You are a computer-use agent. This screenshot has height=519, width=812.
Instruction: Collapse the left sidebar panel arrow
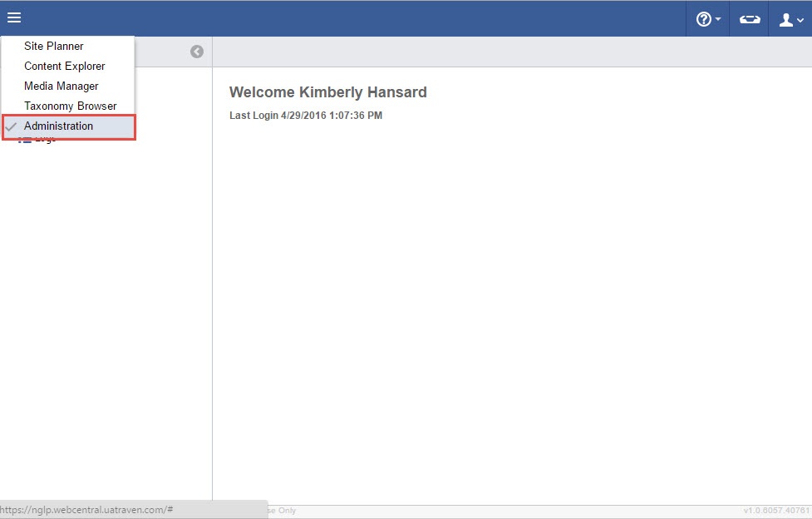[197, 52]
